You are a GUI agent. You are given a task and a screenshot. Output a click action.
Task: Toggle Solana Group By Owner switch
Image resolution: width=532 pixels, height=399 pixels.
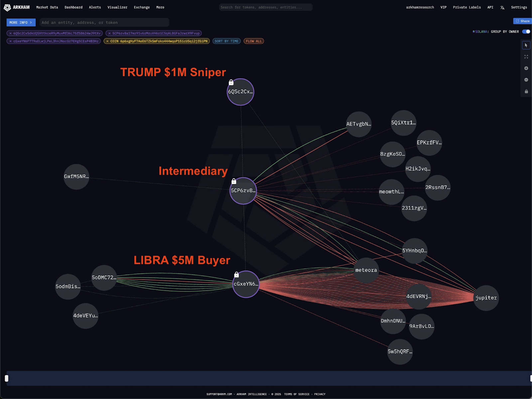pos(526,32)
